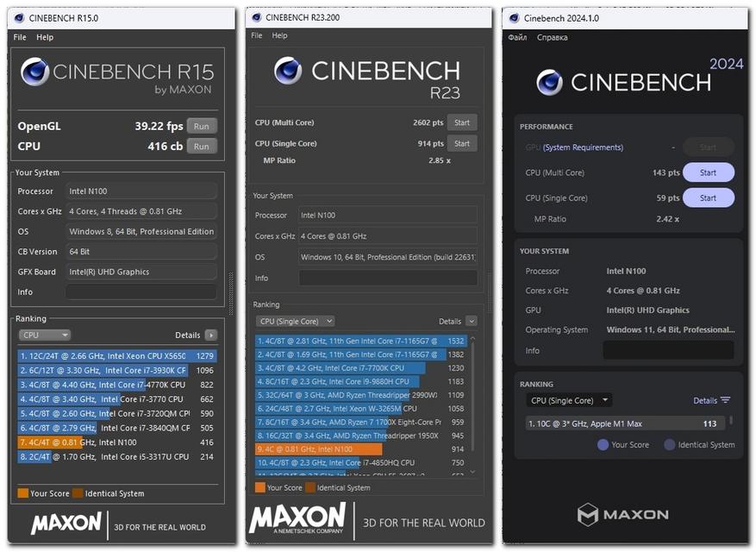Click the Cinebench R23 sphere logo

point(288,71)
